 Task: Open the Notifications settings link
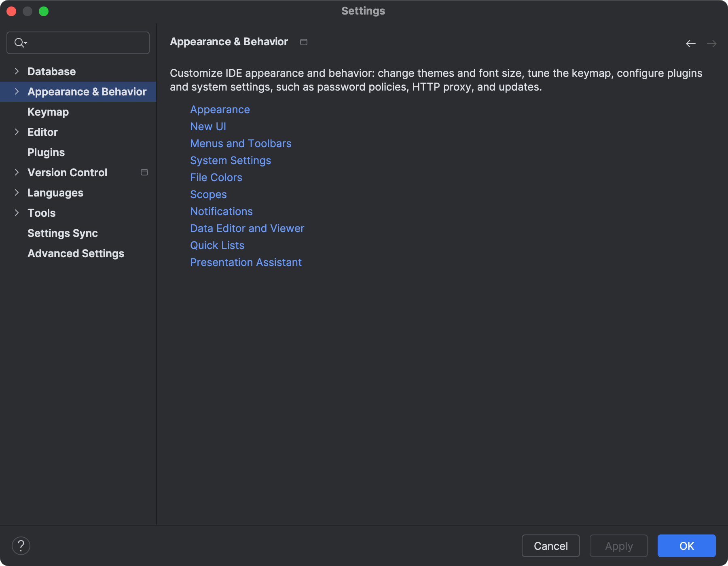221,211
